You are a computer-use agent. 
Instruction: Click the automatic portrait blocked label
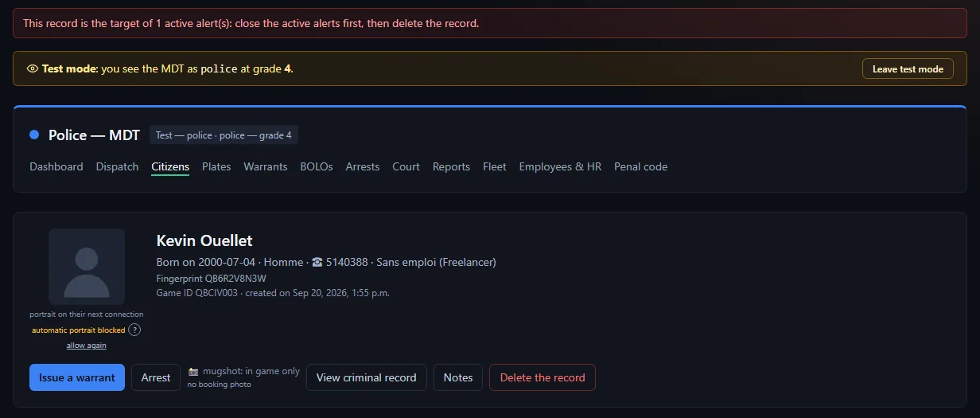[x=79, y=330]
